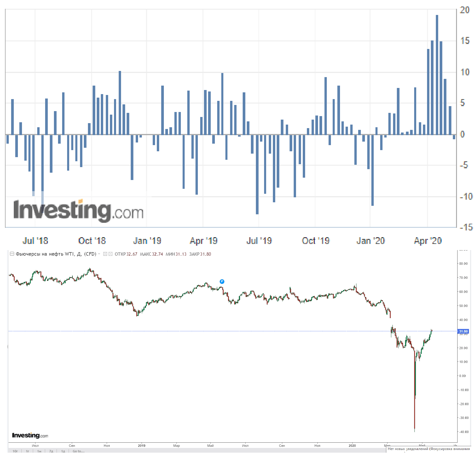Open series settings gear icon in legend
The image size is (476, 455).
click(x=110, y=254)
